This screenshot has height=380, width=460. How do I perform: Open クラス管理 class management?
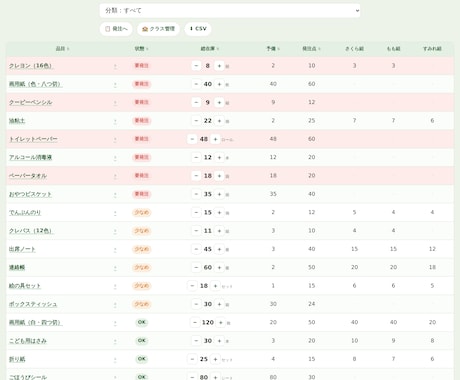(158, 29)
